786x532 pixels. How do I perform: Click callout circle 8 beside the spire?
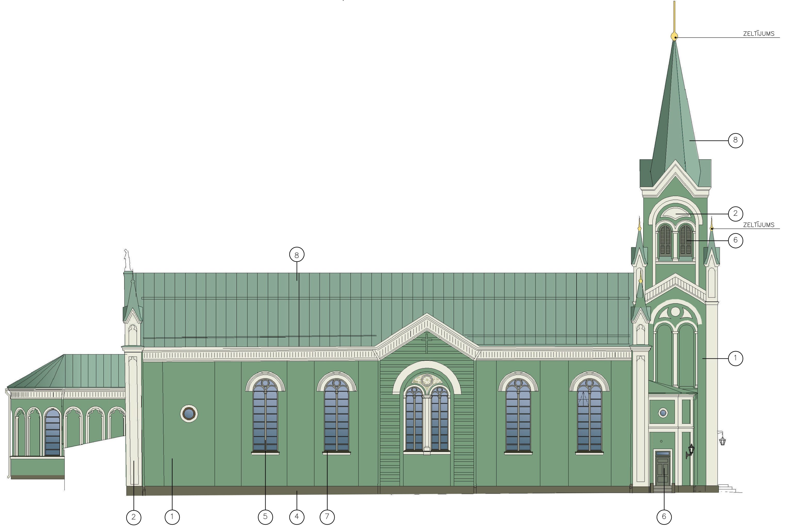click(x=735, y=140)
